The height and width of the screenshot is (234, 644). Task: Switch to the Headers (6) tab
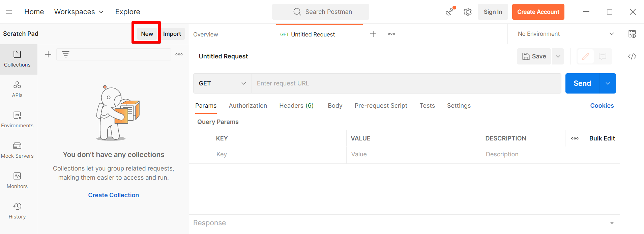(296, 106)
